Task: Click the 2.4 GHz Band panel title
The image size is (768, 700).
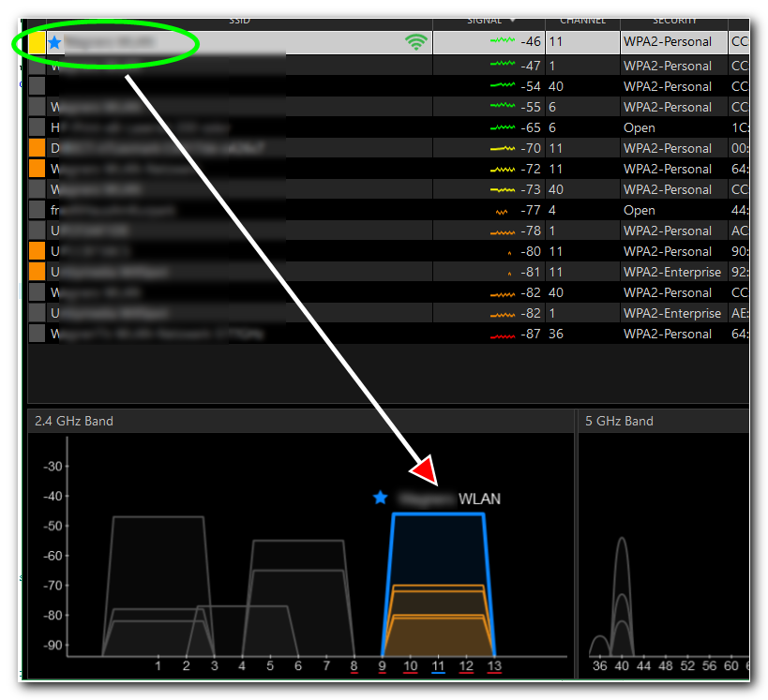Action: (73, 421)
